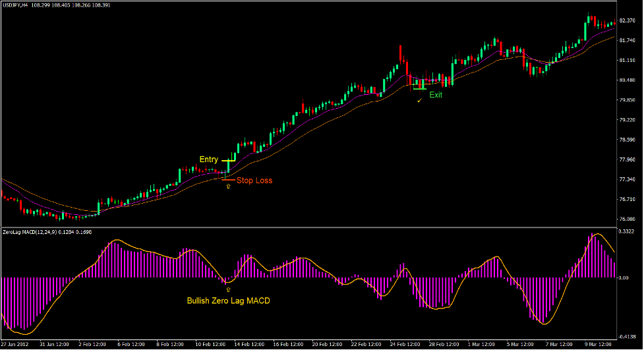This screenshot has height=350, width=644.
Task: Click the "Stop Loss" text label
Action: pyautogui.click(x=254, y=180)
